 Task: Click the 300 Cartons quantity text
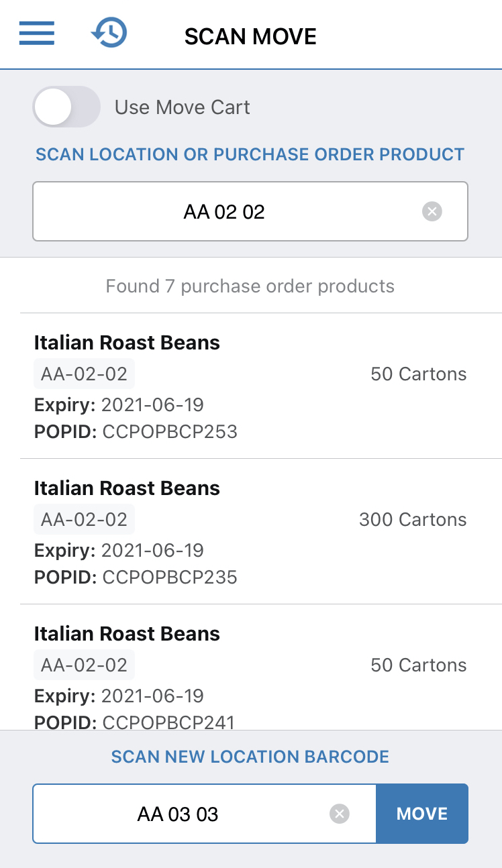(x=413, y=520)
